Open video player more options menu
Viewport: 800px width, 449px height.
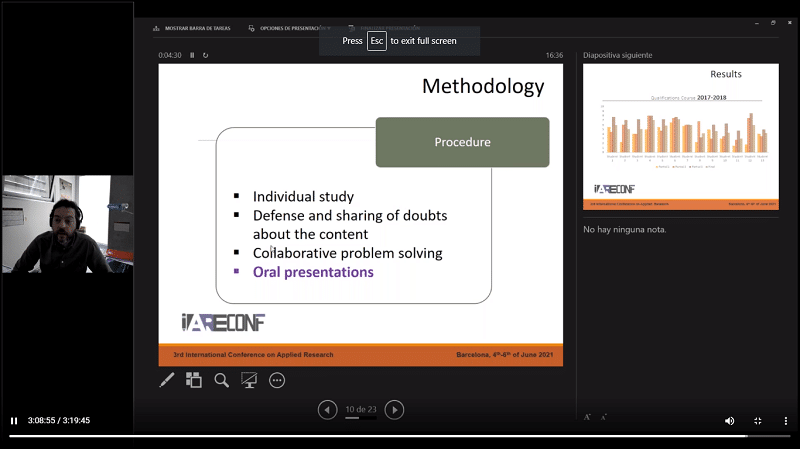tap(785, 421)
